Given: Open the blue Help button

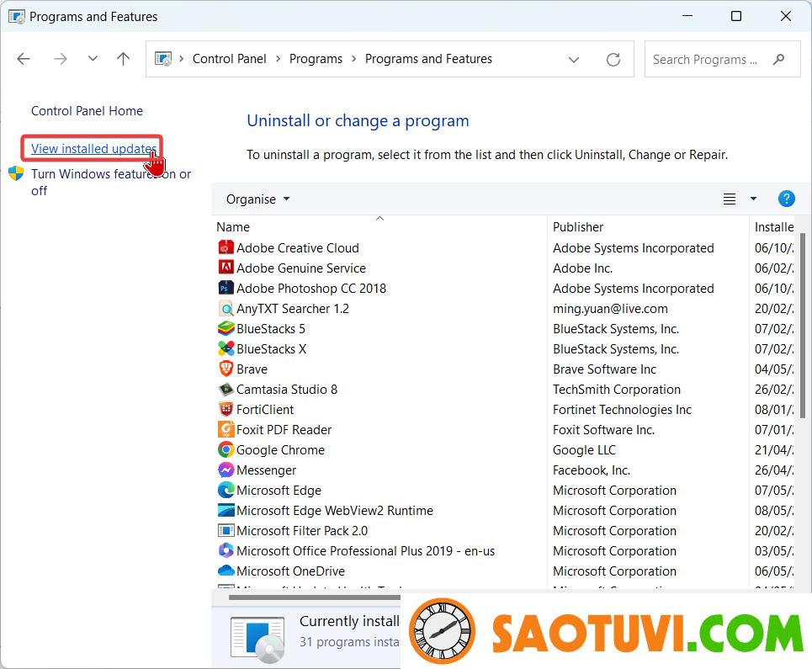Looking at the screenshot, I should click(786, 199).
